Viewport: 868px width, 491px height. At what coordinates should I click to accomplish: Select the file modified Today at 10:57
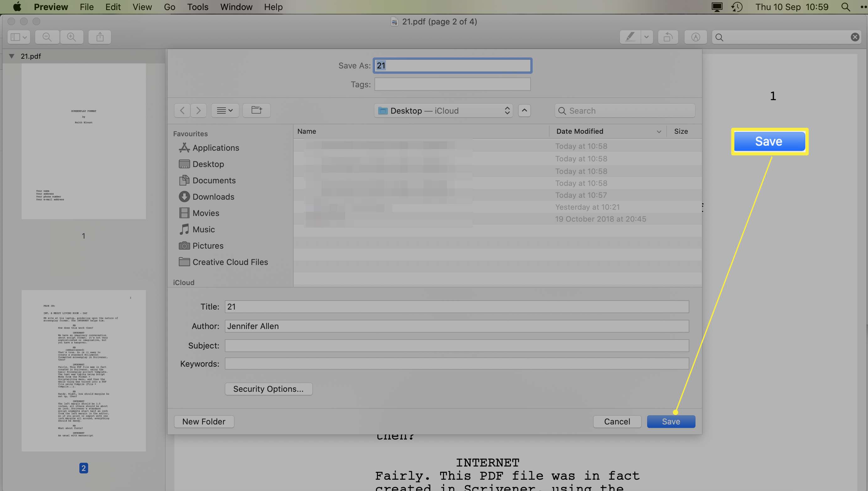(x=498, y=195)
